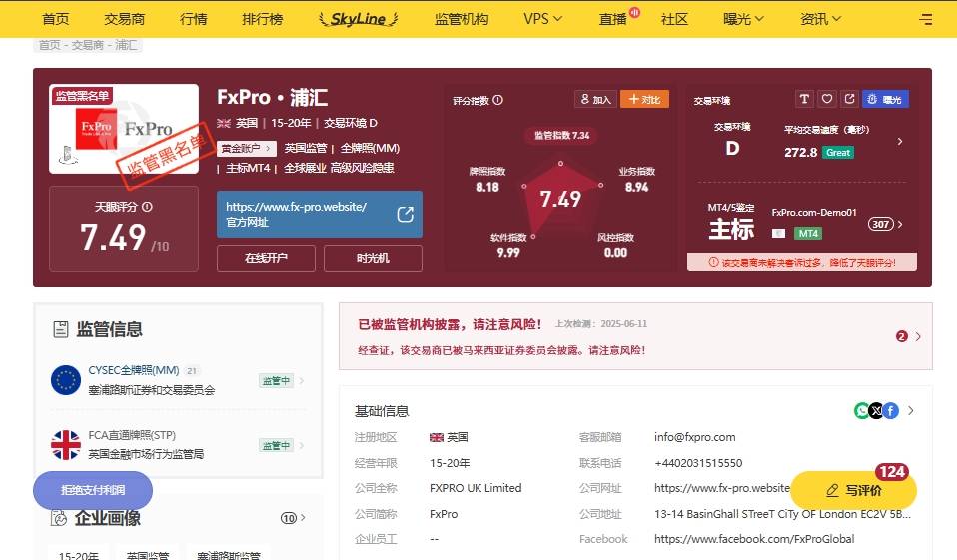Click the 企业画像 section icon
Screen dimensions: 957x560
point(59,518)
